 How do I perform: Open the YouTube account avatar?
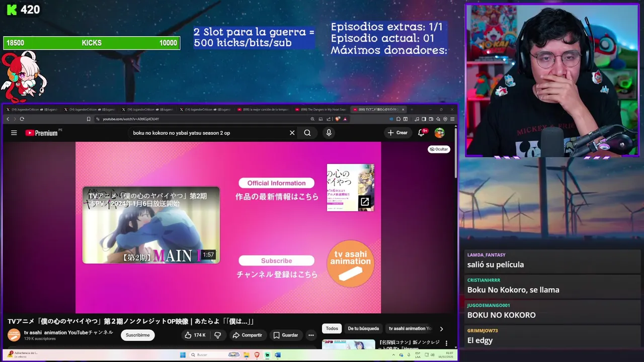pyautogui.click(x=439, y=133)
